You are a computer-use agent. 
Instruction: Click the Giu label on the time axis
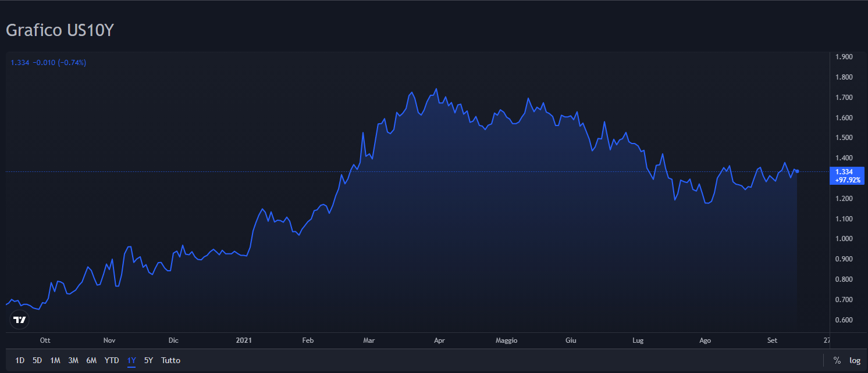coord(571,340)
